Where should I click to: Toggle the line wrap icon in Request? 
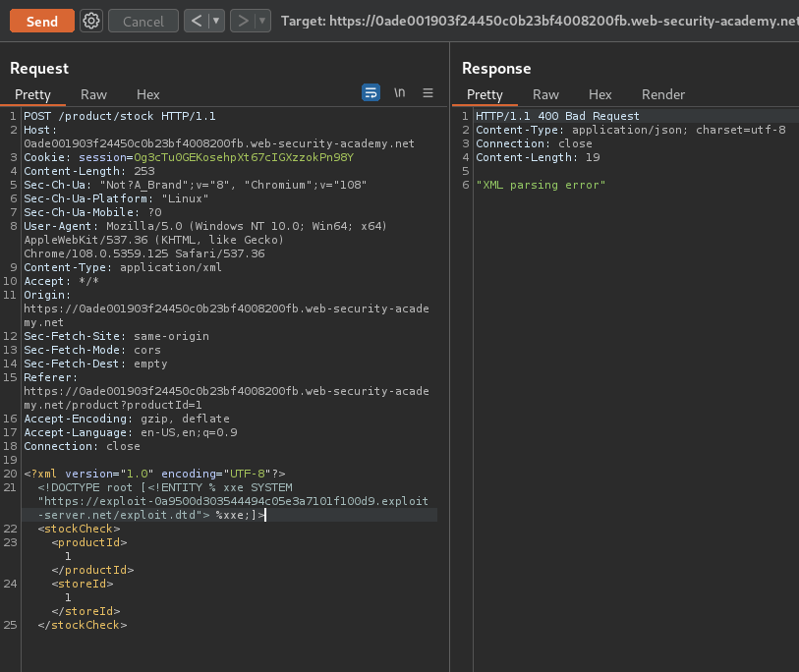point(371,92)
